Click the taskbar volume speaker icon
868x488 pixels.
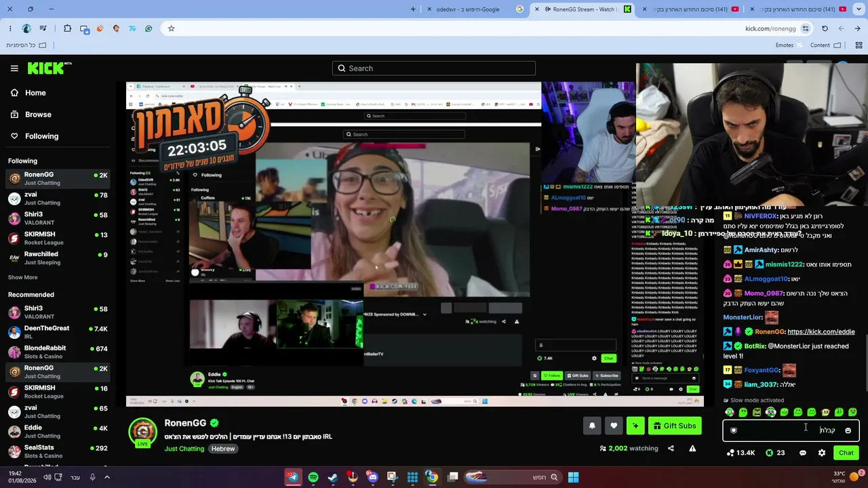coord(47,477)
